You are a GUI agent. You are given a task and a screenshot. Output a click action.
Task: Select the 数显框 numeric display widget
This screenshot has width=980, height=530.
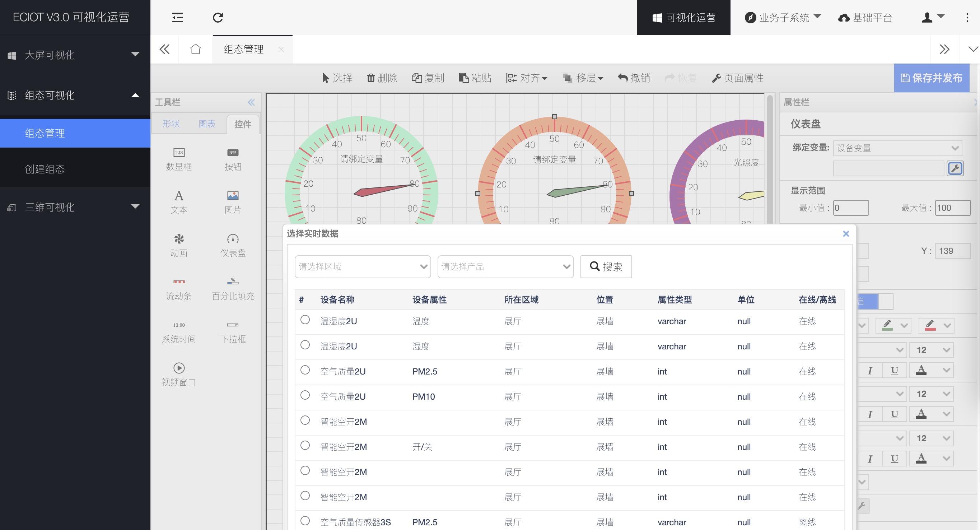[179, 159]
